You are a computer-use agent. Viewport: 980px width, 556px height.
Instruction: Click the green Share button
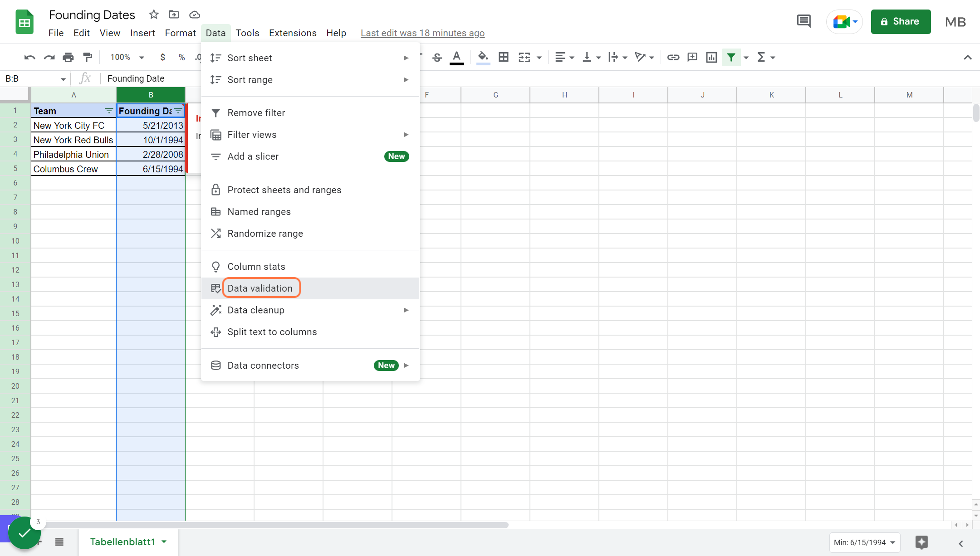tap(901, 22)
